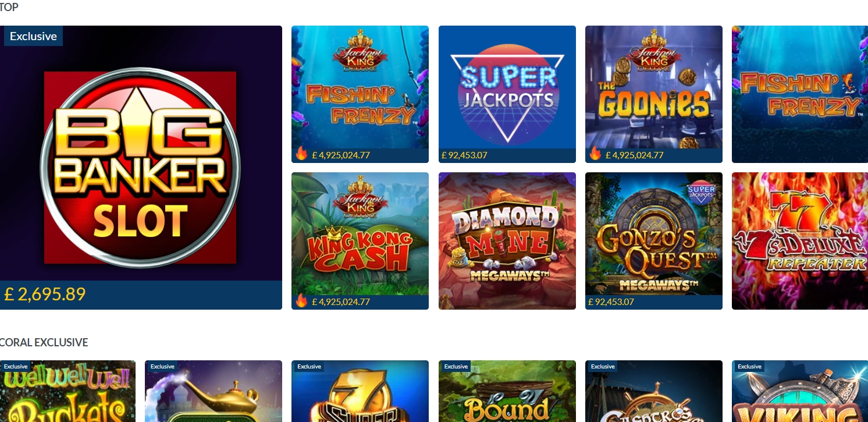Select The Goonies Jackpot King game
This screenshot has width=868, height=422.
(654, 94)
